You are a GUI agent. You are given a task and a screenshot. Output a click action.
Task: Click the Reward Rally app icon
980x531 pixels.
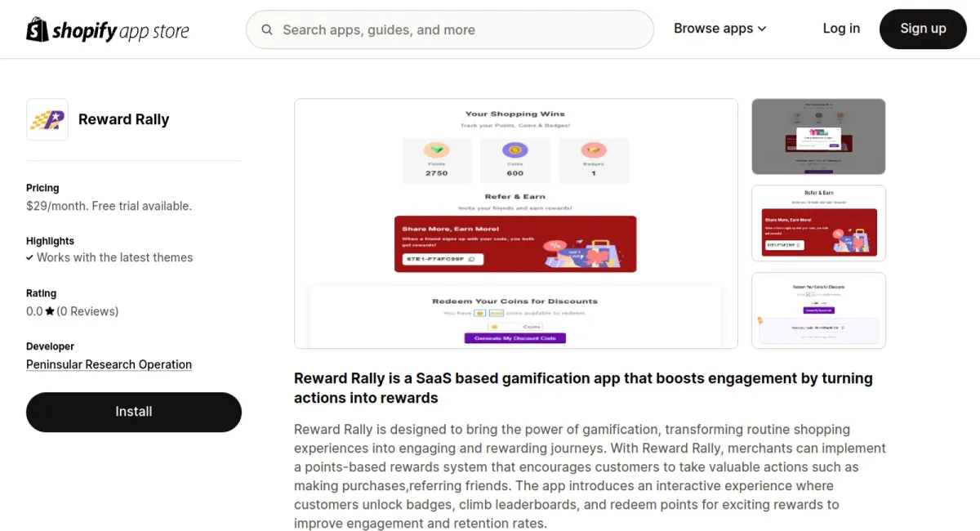(47, 119)
